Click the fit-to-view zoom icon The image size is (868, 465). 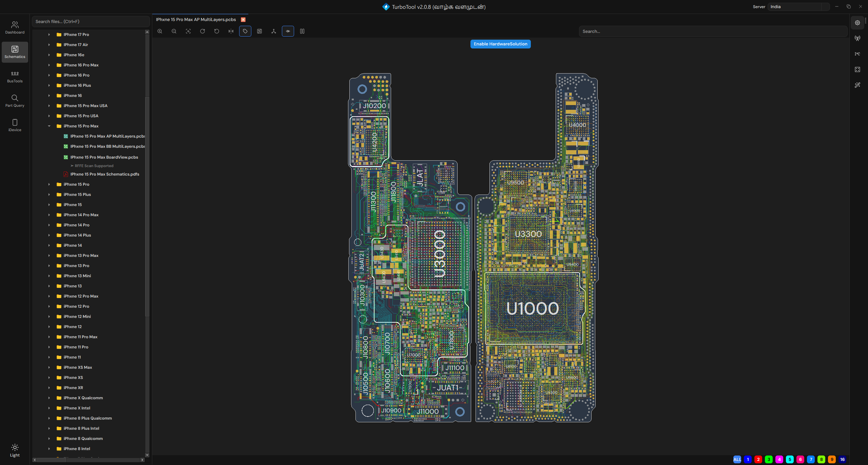tap(188, 31)
